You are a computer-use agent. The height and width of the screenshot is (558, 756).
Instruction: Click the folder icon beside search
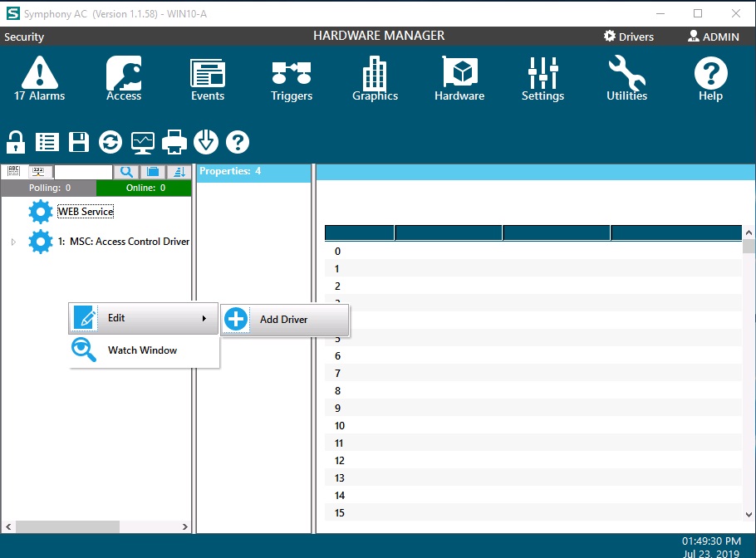[153, 172]
